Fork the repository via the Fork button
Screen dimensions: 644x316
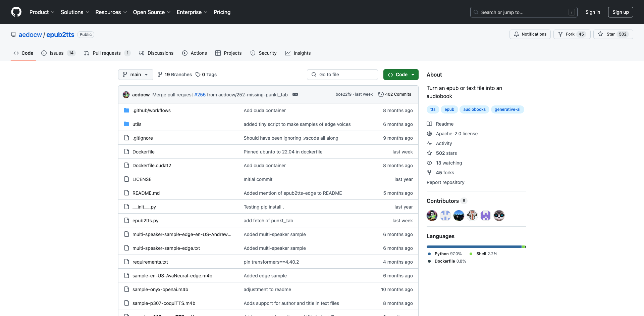(572, 34)
